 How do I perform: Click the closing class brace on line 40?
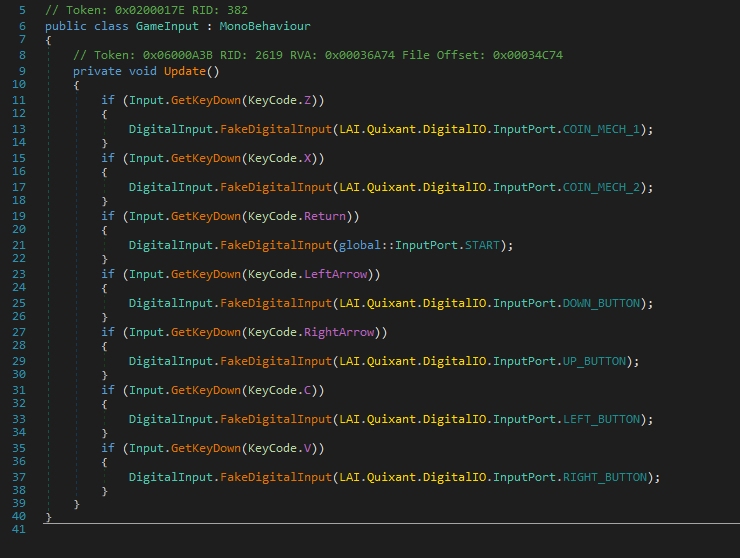click(48, 516)
